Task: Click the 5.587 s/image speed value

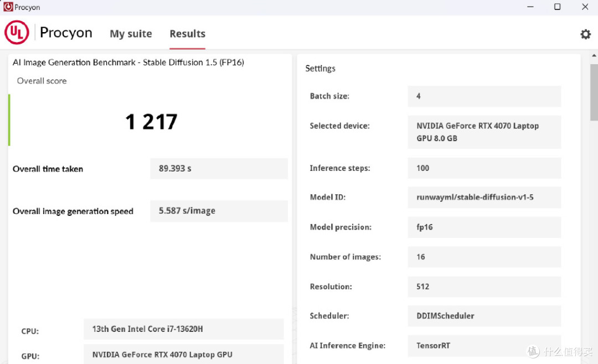Action: 219,211
